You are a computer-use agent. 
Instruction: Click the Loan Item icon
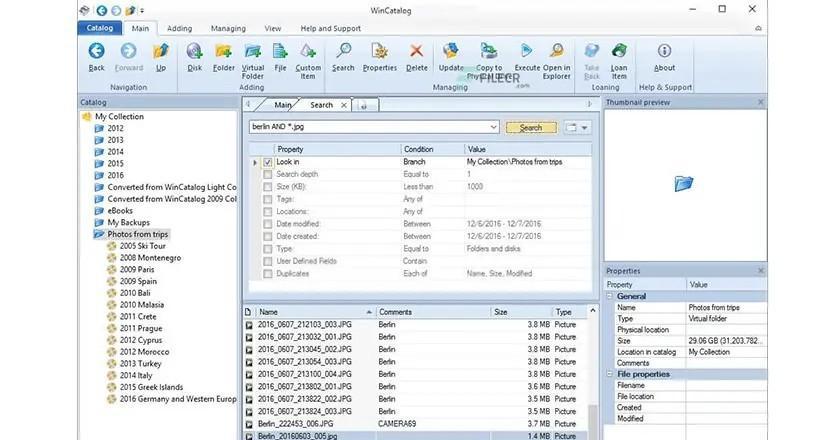coord(619,51)
